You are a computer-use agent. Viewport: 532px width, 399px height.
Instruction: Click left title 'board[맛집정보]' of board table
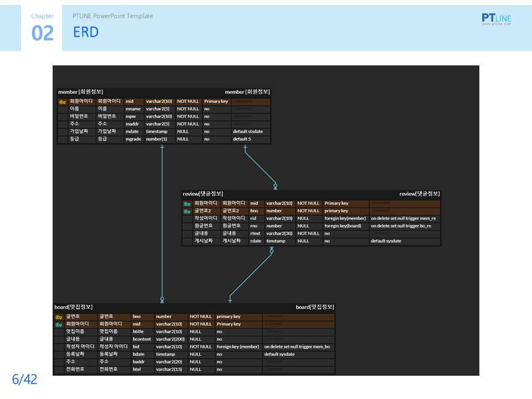(73, 307)
